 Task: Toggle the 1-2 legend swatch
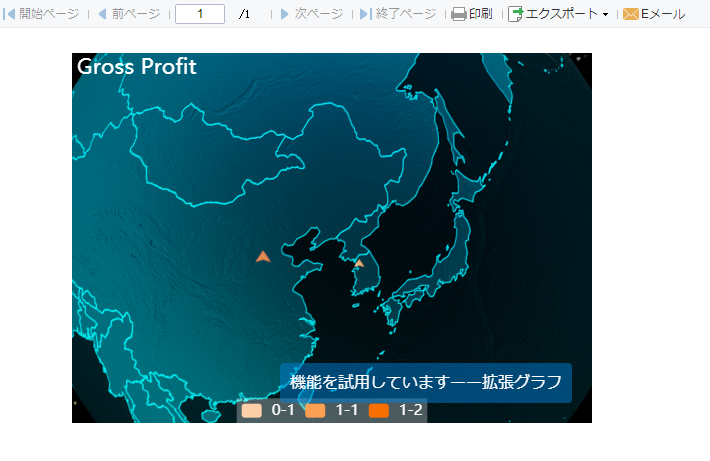tap(379, 411)
